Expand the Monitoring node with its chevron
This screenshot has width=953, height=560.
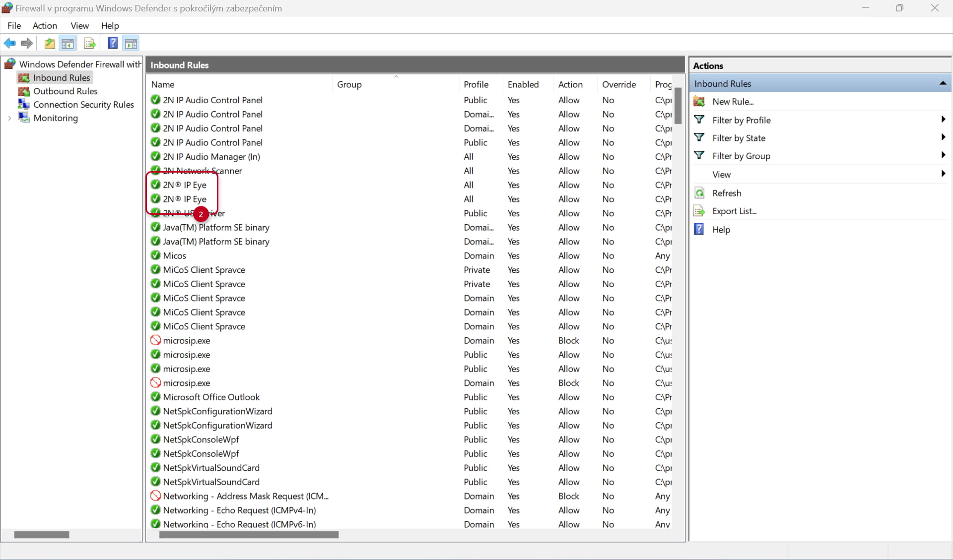click(9, 118)
